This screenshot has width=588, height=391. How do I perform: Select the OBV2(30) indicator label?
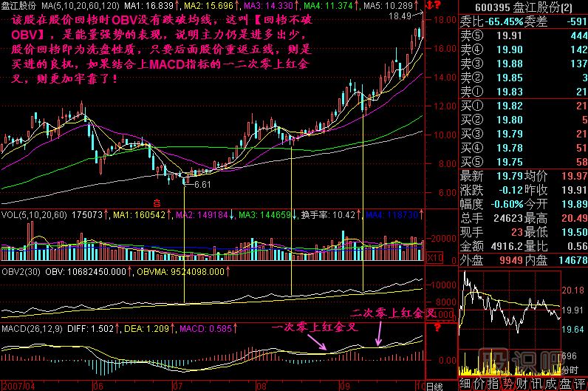tap(21, 273)
